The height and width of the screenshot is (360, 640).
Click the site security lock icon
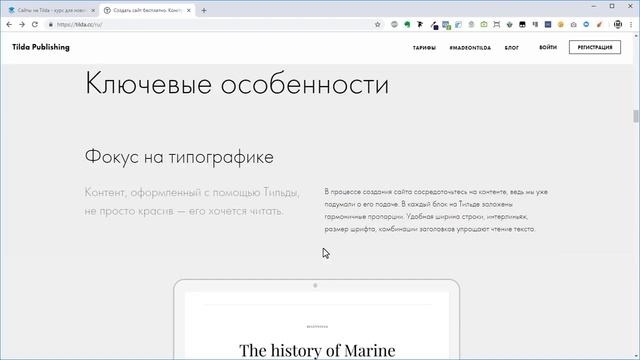(51, 24)
